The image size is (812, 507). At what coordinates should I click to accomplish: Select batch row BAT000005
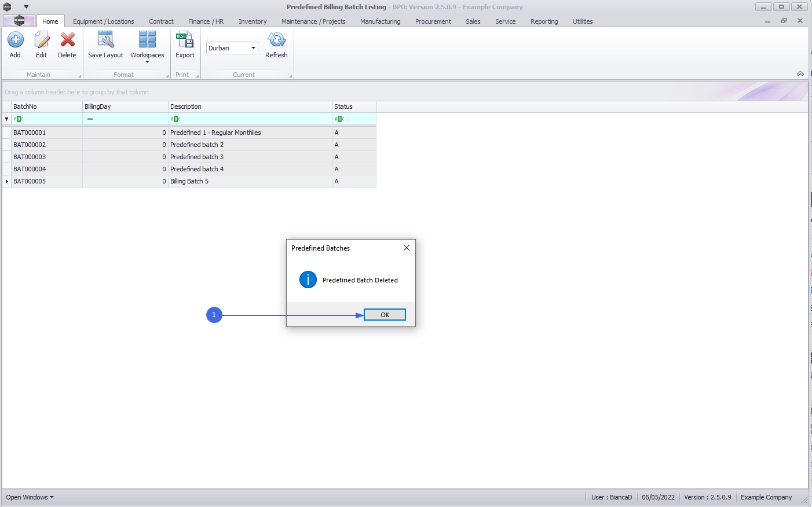point(189,181)
